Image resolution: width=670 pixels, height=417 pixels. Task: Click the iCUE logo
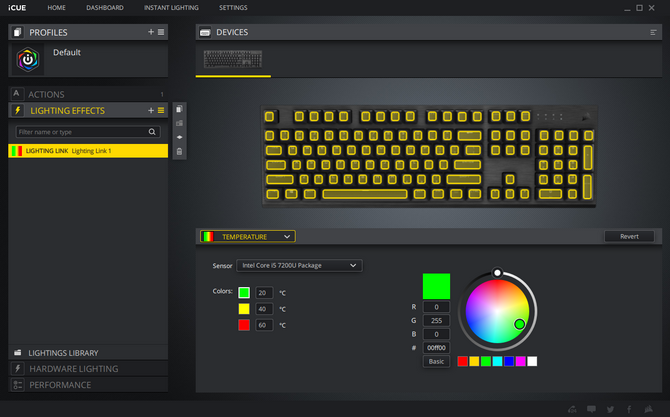click(x=17, y=8)
